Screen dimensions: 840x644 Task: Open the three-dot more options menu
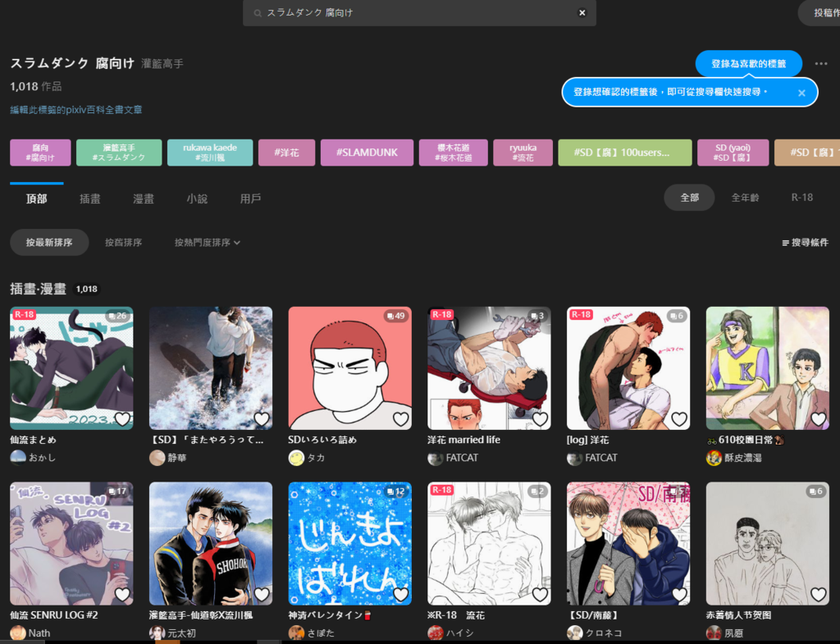820,64
